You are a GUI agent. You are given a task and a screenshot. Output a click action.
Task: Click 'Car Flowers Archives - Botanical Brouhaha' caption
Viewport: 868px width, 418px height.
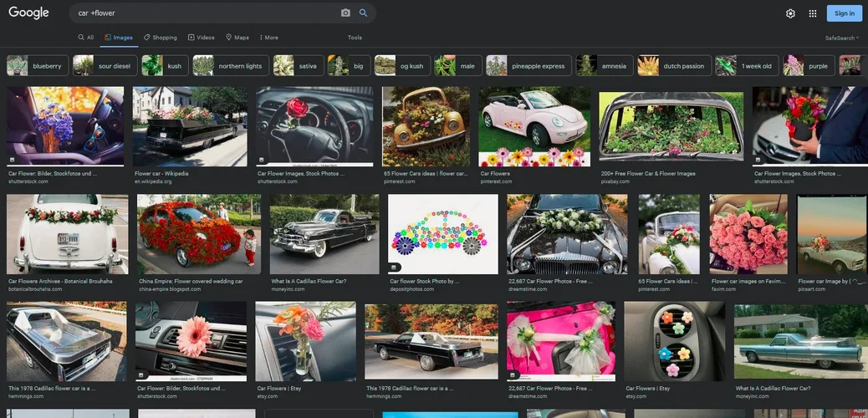click(60, 281)
